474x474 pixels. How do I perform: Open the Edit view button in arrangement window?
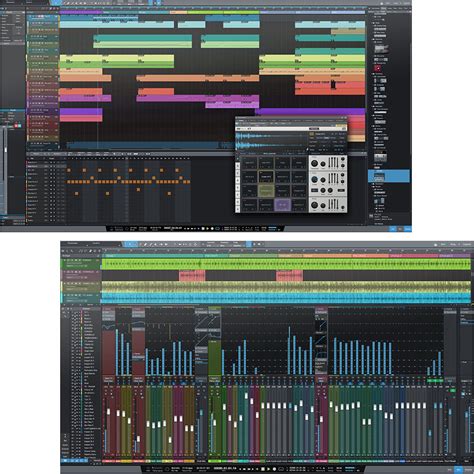(x=393, y=229)
